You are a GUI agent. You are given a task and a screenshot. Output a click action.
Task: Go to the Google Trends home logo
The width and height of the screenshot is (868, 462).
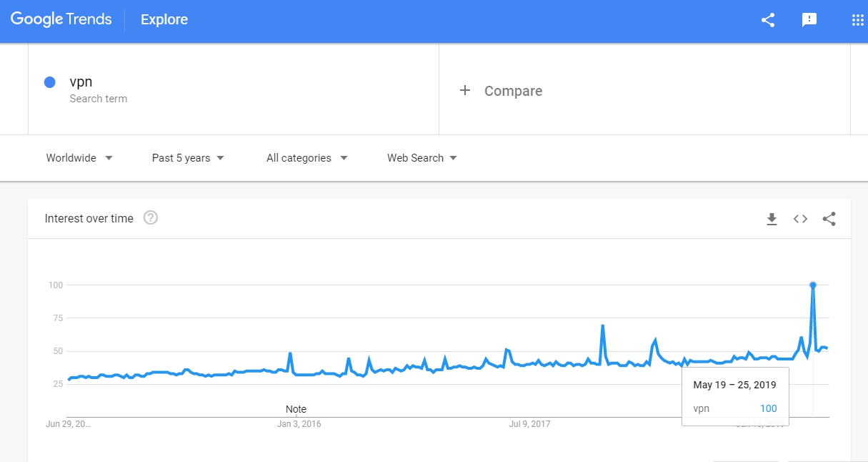coord(61,19)
